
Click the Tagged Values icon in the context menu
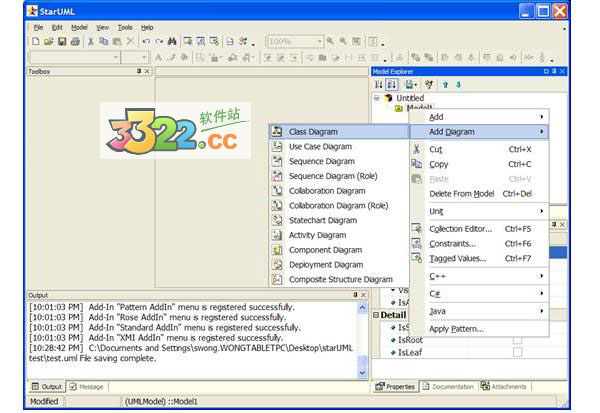point(417,258)
